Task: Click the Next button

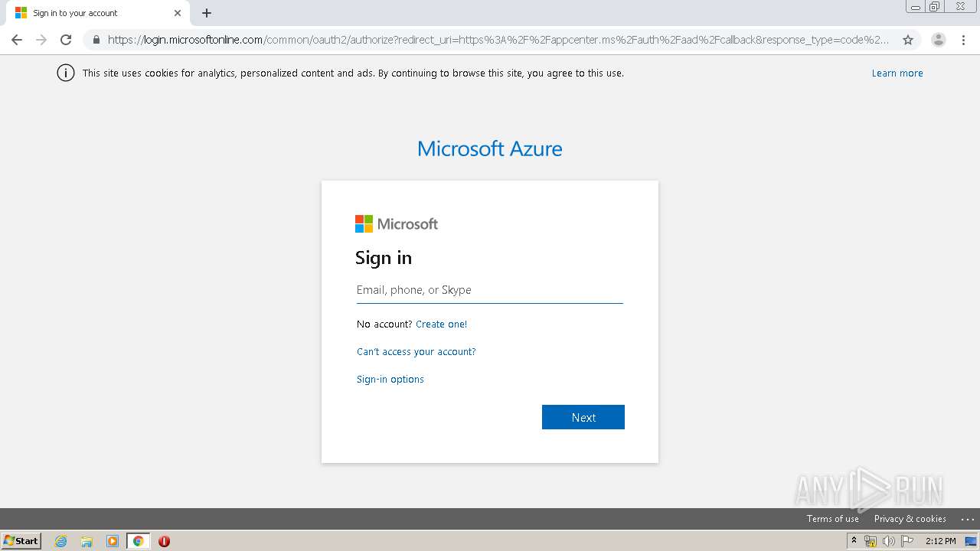Action: point(583,417)
